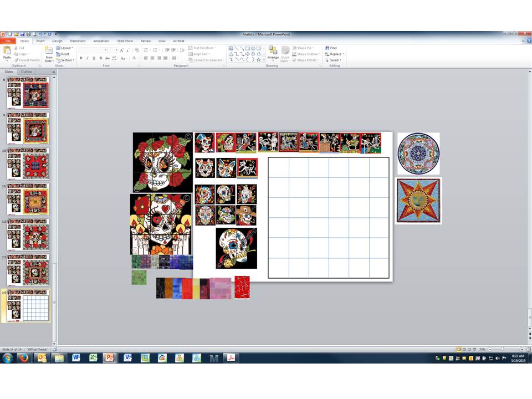Open the Select dropdown in Editing

333,60
